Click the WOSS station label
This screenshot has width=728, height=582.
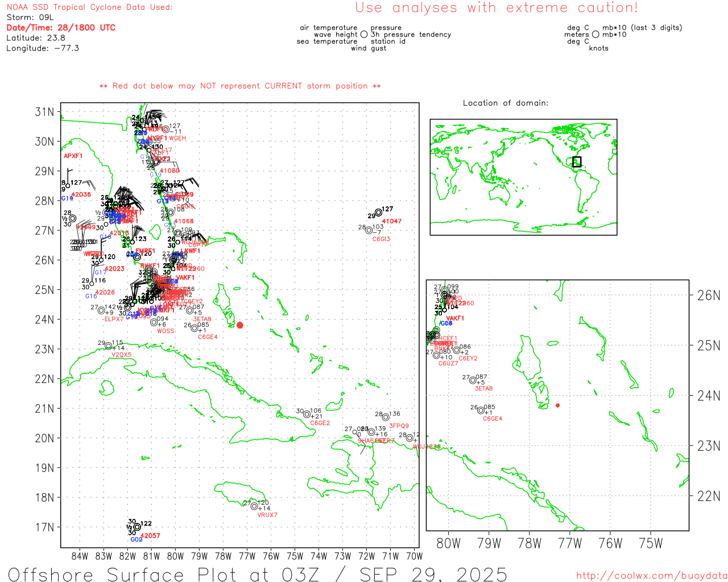(166, 331)
